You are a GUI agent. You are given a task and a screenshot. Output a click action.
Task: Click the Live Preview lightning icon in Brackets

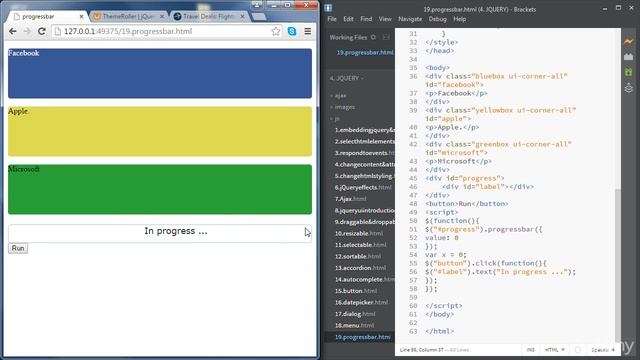point(629,41)
